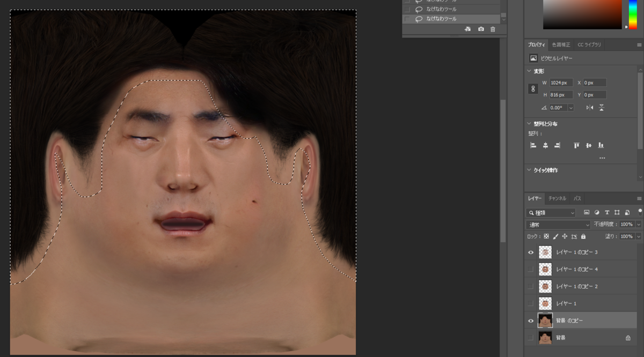This screenshot has height=357, width=644.
Task: Open the Layers panel menu icon
Action: (x=639, y=198)
